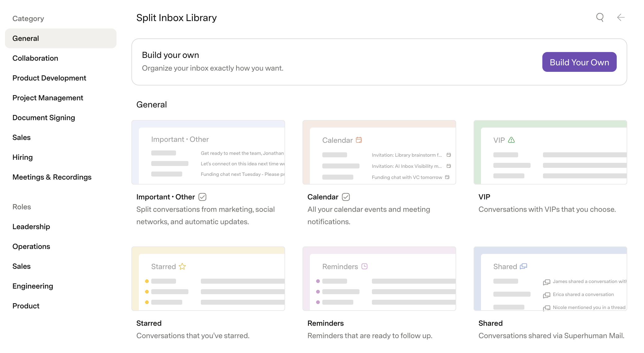Screen dimensions: 644x353
Task: Click the star icon beside Starred
Action: tap(182, 266)
